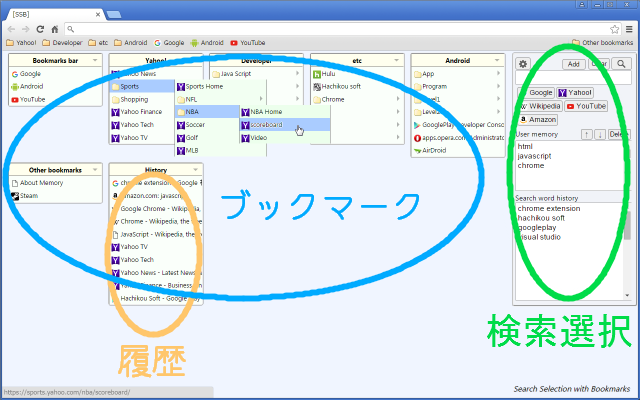Search with the Google engine button
Screen dimensions: 640x400
[536, 93]
